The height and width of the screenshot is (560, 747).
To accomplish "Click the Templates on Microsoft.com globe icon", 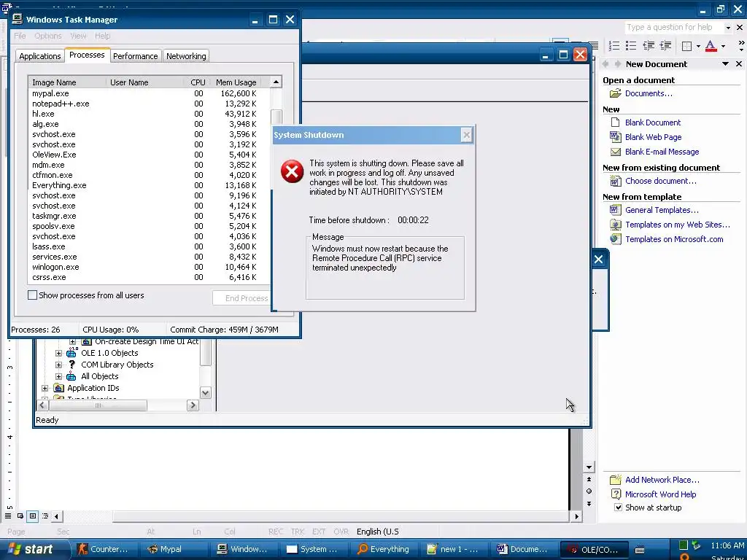I will pos(616,239).
